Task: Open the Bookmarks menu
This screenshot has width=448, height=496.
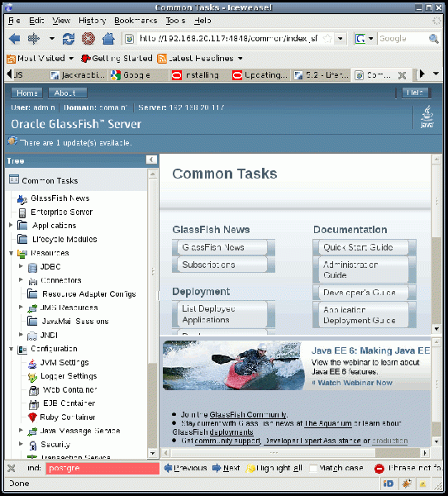Action: click(x=136, y=21)
